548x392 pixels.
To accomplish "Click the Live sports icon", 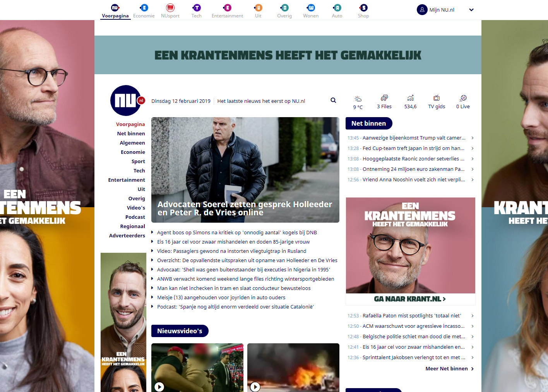I will [x=463, y=98].
